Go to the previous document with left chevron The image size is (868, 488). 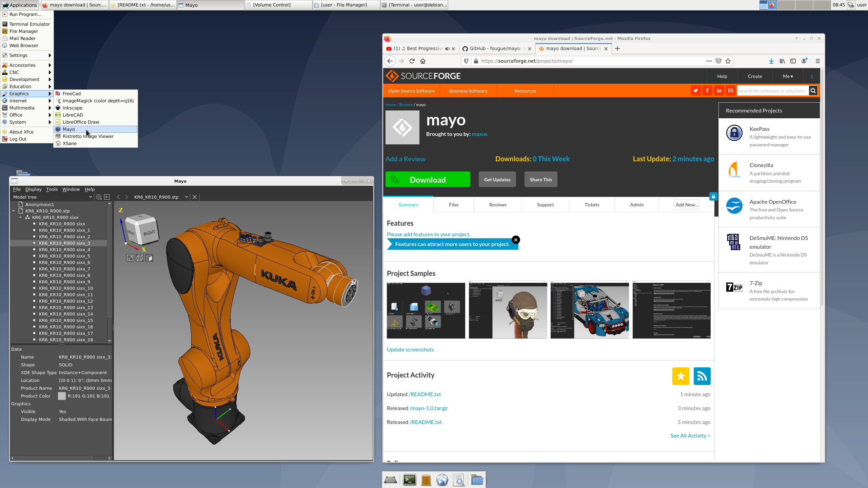[x=118, y=197]
